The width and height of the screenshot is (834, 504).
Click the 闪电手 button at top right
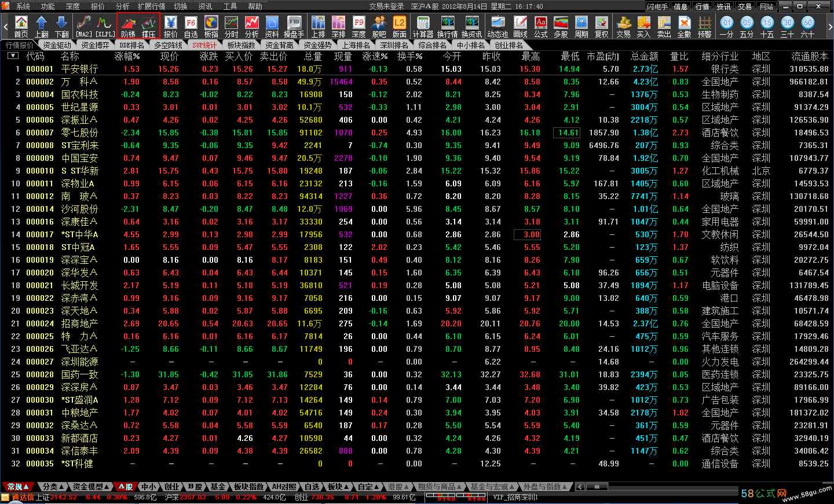click(x=657, y=6)
